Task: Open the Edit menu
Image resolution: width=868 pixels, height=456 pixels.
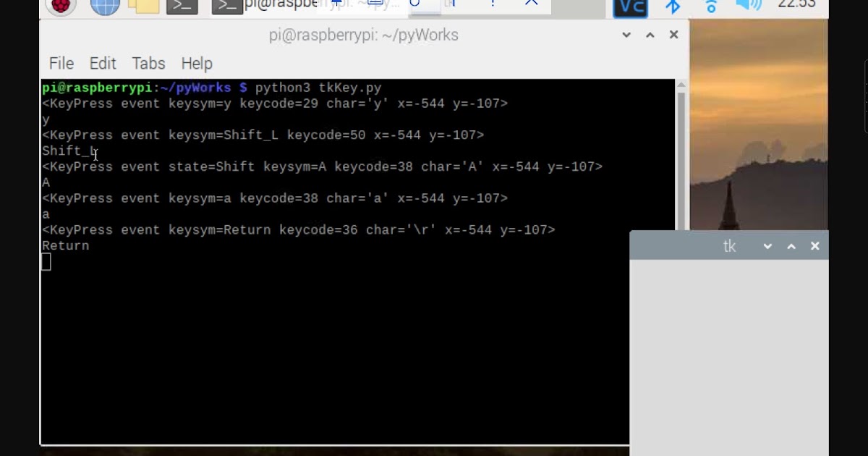Action: tap(102, 64)
